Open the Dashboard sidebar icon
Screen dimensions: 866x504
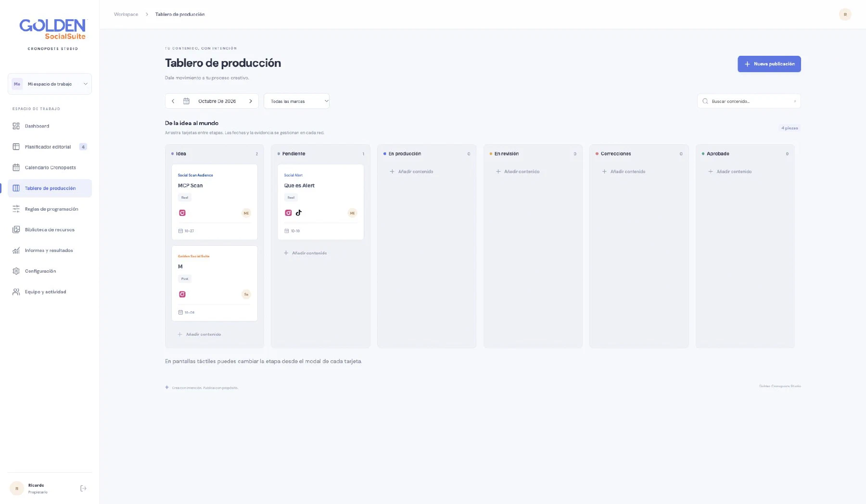coord(16,126)
